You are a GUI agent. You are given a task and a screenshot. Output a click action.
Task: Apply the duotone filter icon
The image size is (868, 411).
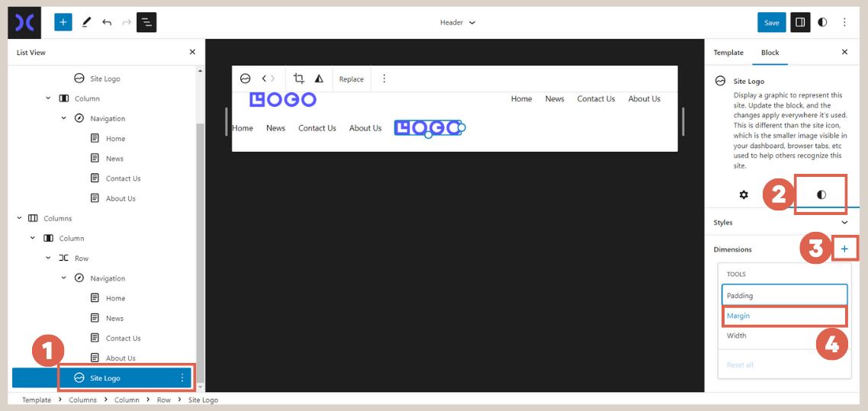pyautogui.click(x=319, y=79)
